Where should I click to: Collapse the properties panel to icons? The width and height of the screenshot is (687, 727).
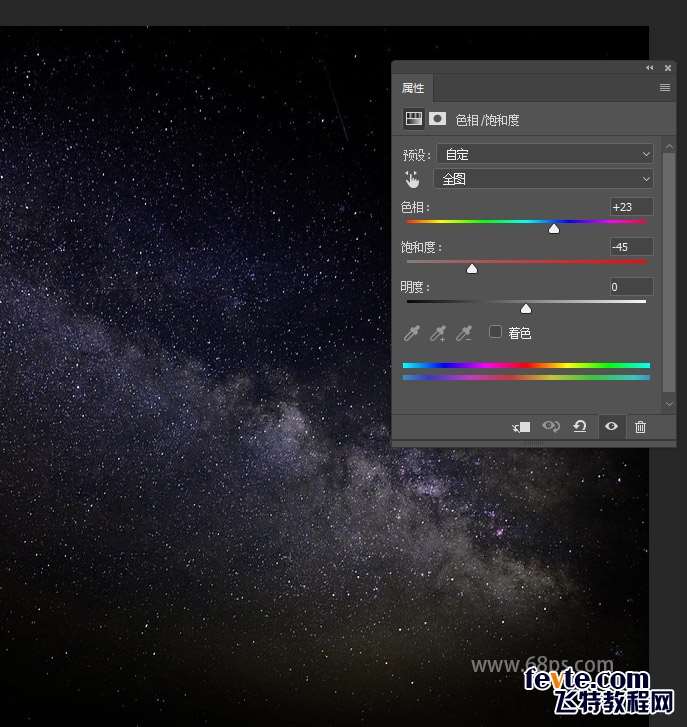[x=650, y=68]
